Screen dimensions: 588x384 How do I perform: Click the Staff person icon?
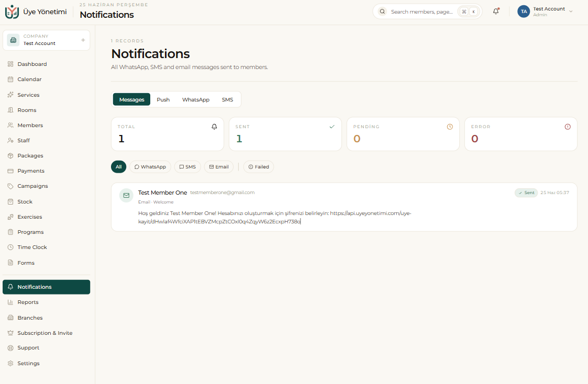click(10, 141)
